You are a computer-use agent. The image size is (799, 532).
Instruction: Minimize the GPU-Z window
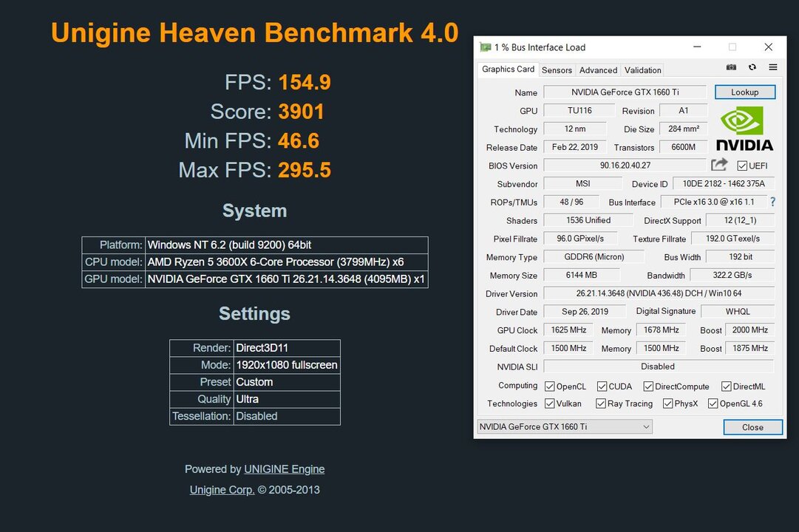[697, 47]
